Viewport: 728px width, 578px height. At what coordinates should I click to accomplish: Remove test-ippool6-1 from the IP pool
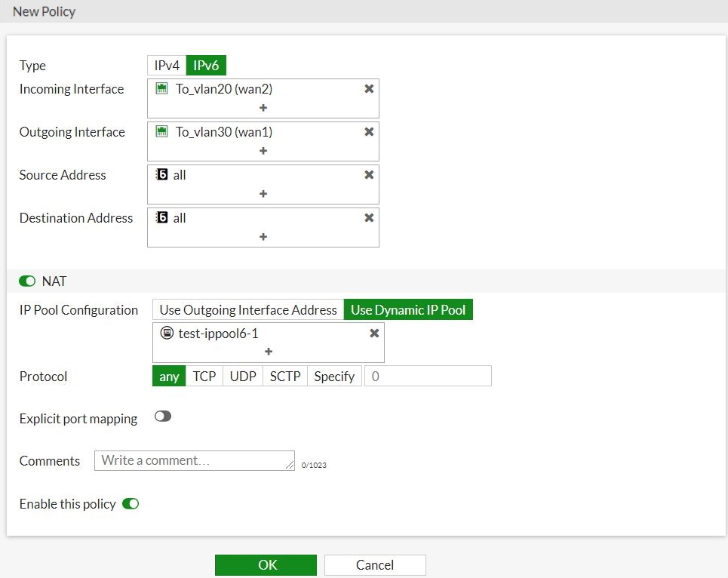click(374, 334)
